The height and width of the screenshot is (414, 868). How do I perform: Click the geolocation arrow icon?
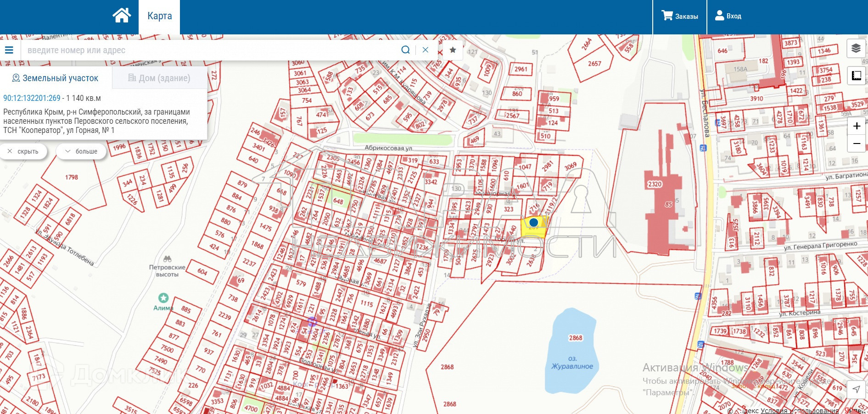point(856,389)
